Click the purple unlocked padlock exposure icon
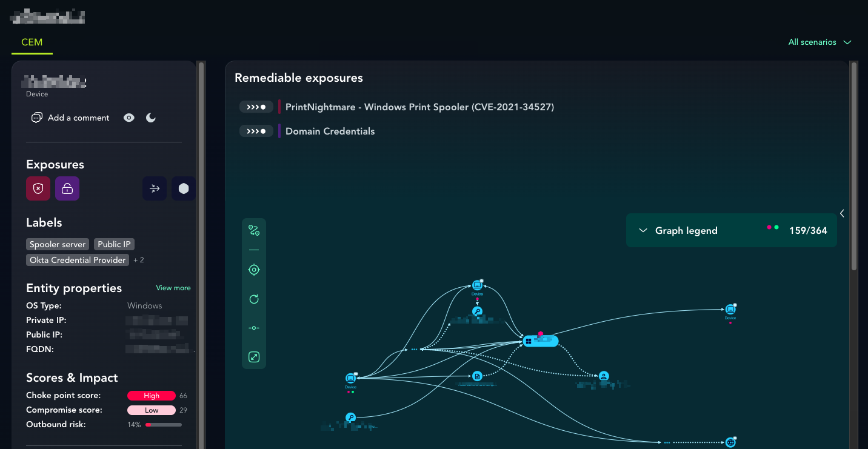The height and width of the screenshot is (449, 868). [67, 188]
